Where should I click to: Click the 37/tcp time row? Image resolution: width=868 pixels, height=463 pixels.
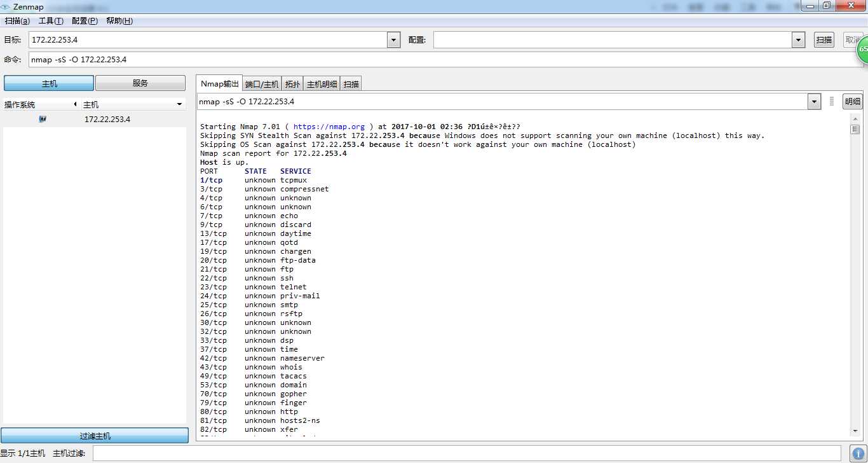coord(249,349)
